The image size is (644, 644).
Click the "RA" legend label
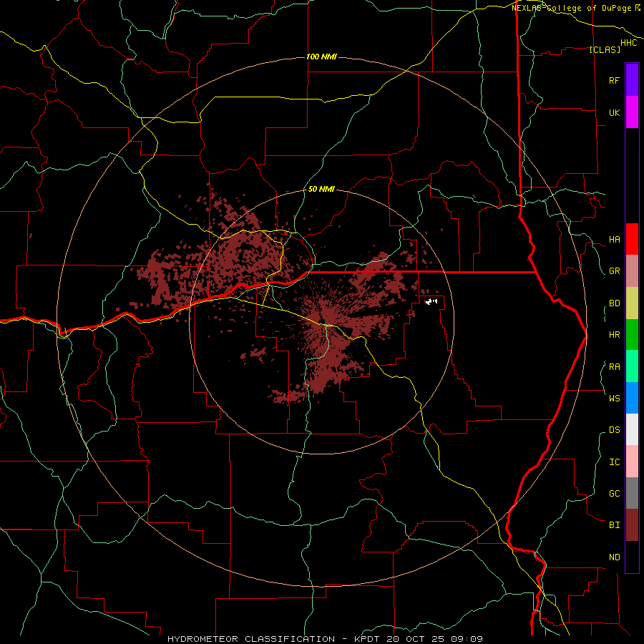point(614,367)
